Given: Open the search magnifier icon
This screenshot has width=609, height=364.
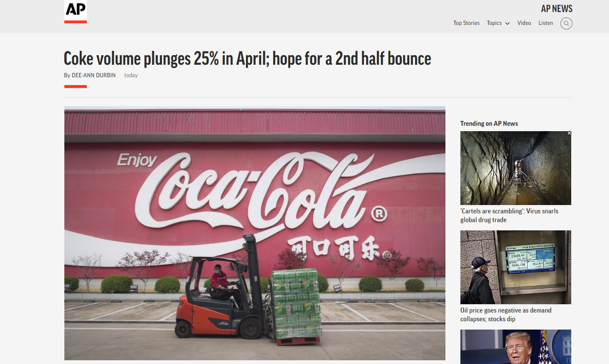Looking at the screenshot, I should click(566, 23).
